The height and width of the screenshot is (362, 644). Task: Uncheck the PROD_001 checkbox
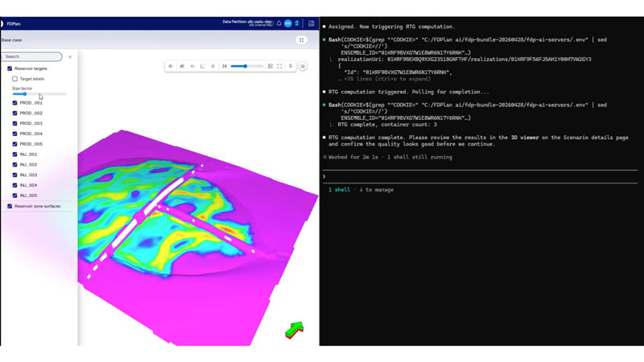pos(14,103)
